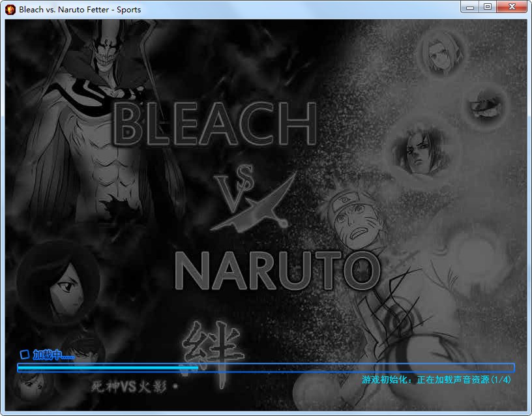
Task: Click the game icon in title bar
Action: click(x=10, y=9)
